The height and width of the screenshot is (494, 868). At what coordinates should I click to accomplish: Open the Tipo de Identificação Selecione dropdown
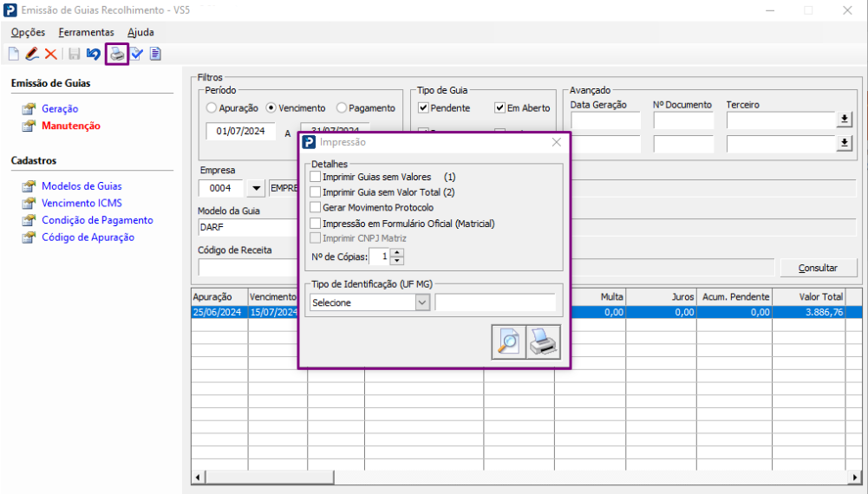(422, 302)
